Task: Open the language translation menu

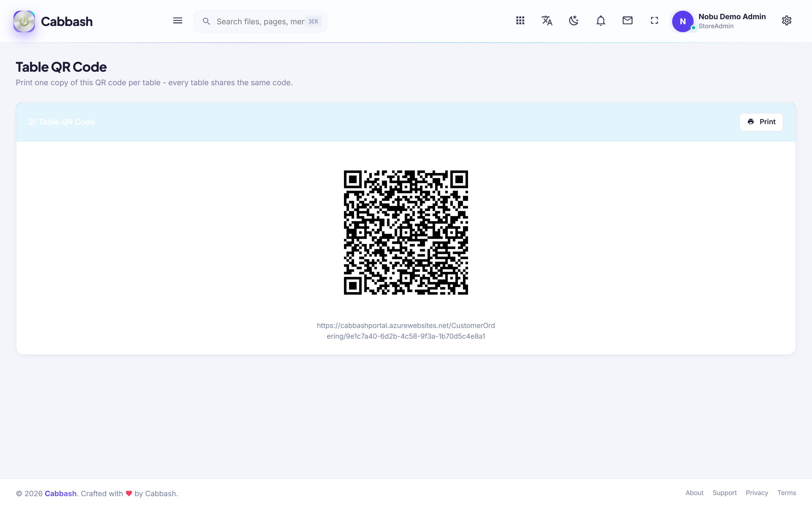Action: 547,21
